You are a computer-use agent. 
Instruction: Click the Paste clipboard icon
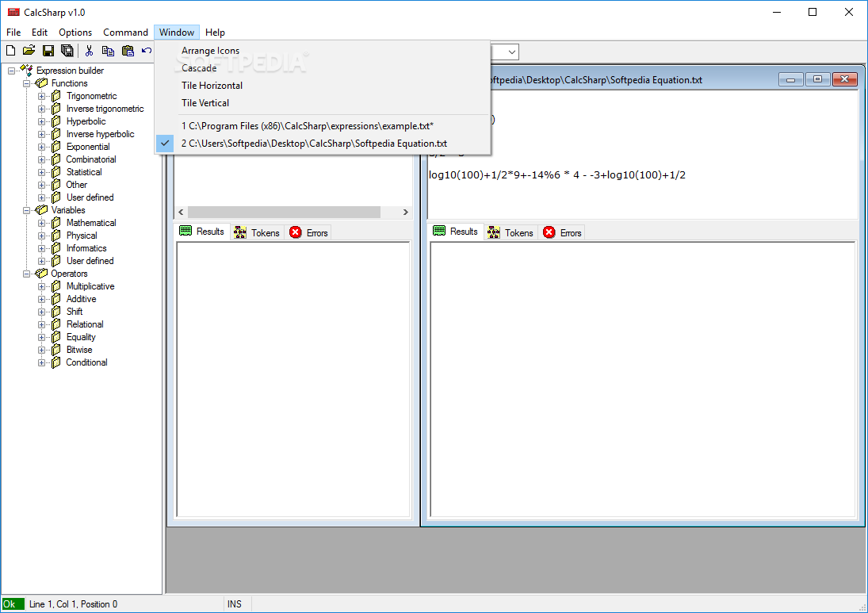(x=128, y=51)
